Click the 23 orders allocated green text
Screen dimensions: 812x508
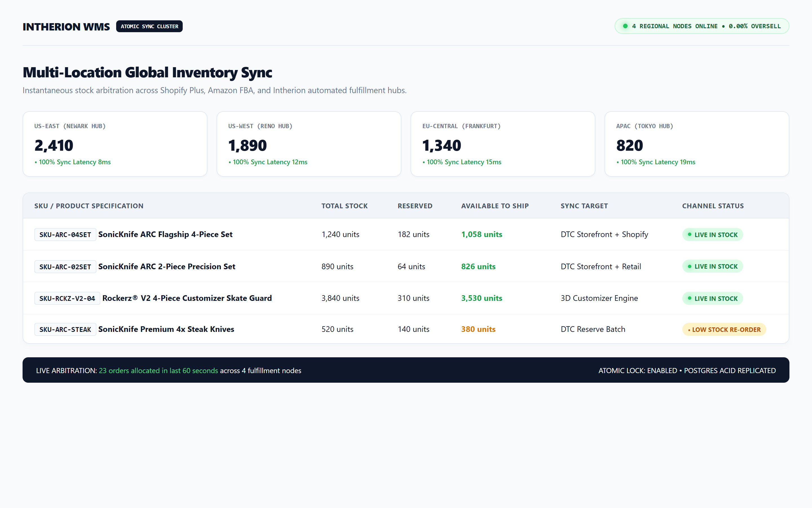coord(158,371)
